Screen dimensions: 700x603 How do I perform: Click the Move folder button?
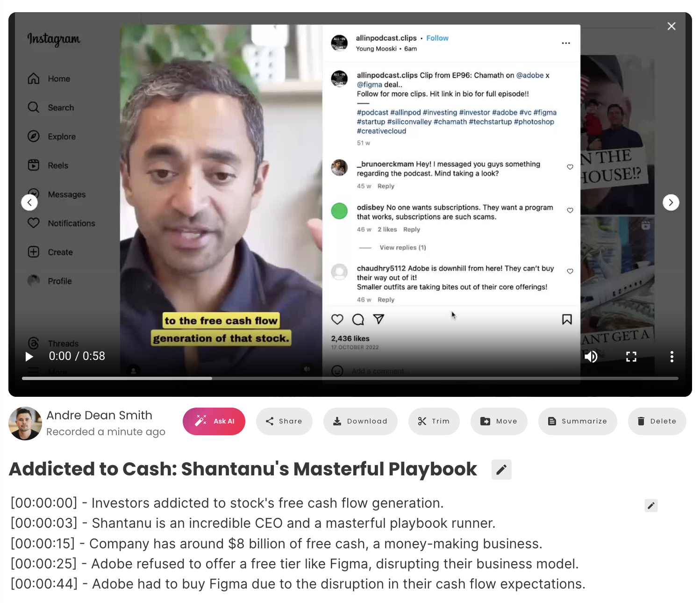[x=499, y=421]
